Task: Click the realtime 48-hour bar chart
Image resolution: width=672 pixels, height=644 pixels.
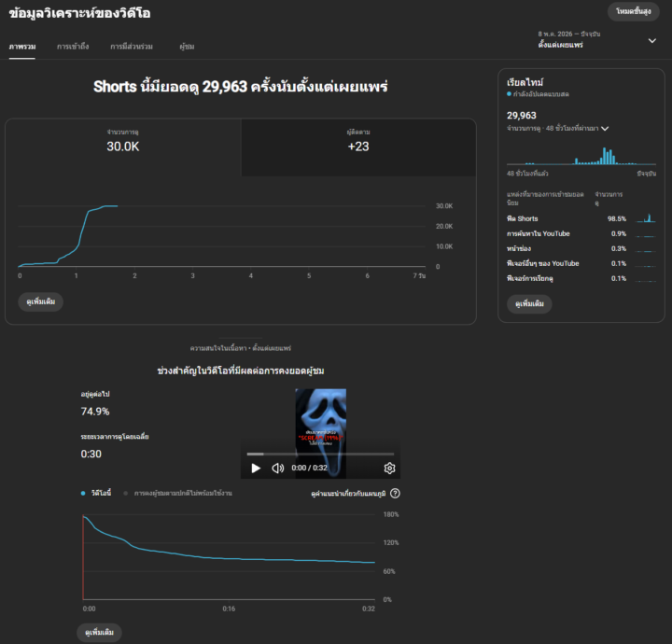Action: (x=581, y=156)
